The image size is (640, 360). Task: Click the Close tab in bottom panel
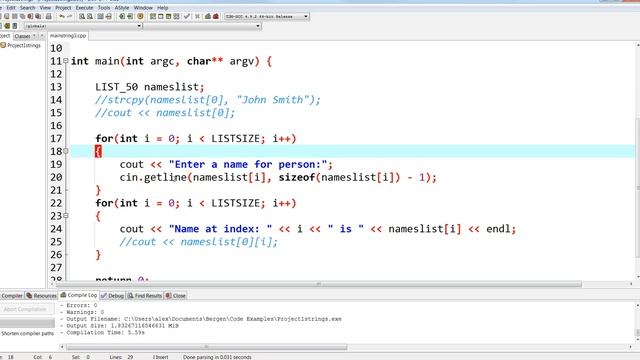tap(176, 296)
